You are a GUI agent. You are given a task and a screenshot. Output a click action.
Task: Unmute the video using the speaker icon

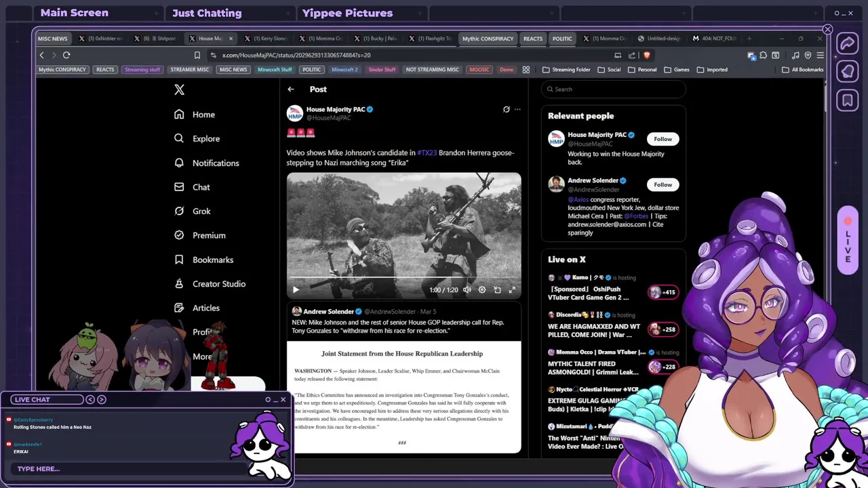(466, 289)
